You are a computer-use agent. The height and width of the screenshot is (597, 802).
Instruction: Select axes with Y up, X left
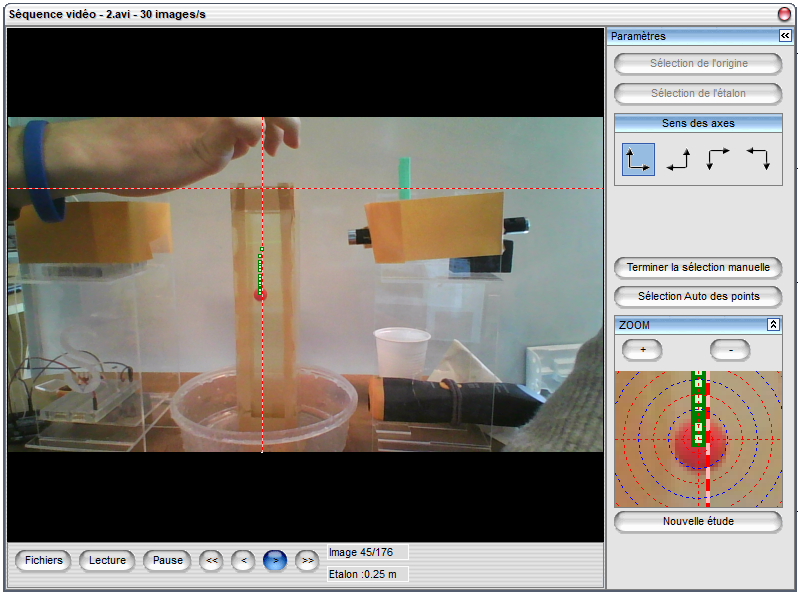point(678,159)
